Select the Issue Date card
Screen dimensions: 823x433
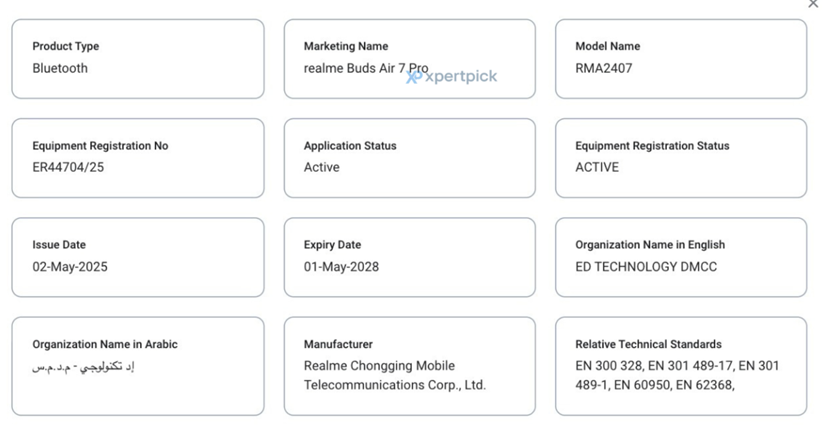tap(138, 257)
